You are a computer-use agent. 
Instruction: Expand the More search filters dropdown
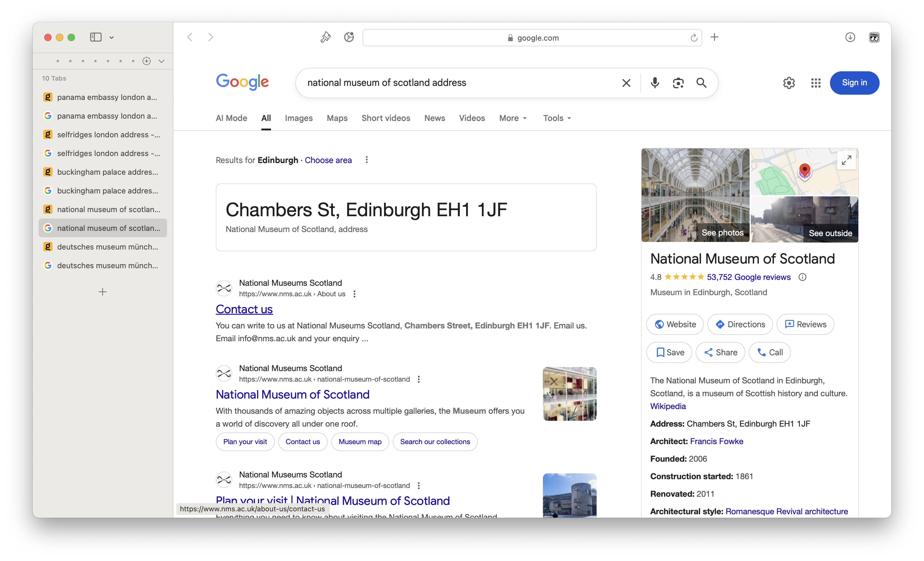(513, 118)
